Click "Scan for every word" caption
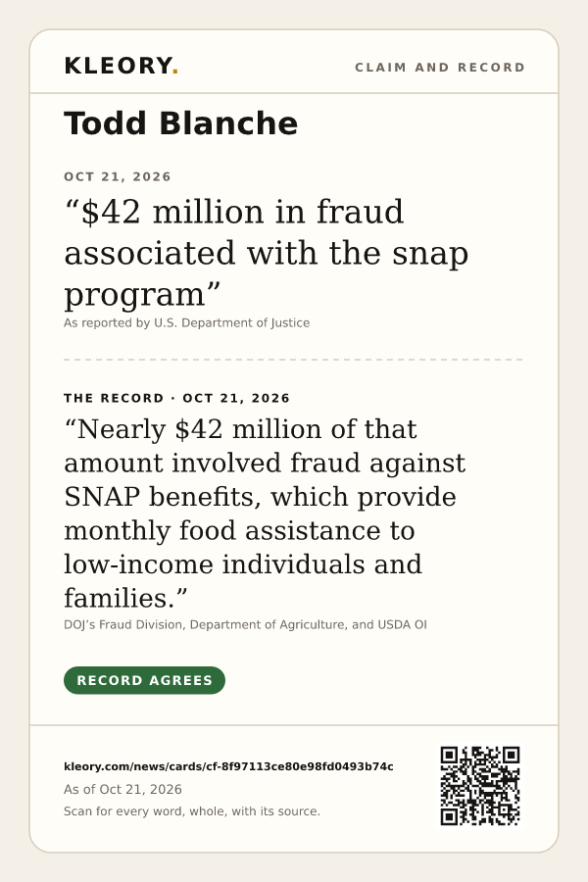This screenshot has height=882, width=588. 192,811
